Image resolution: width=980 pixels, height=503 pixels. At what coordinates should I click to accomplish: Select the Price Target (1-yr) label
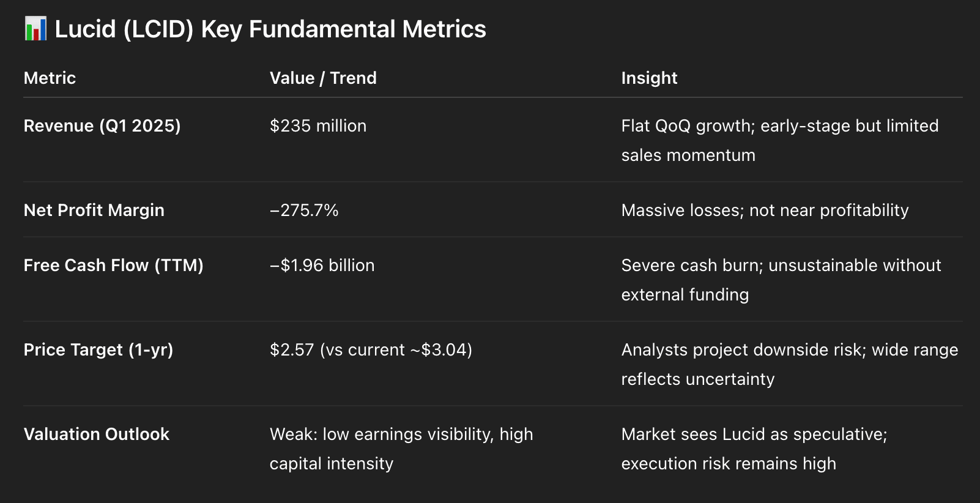pyautogui.click(x=98, y=349)
